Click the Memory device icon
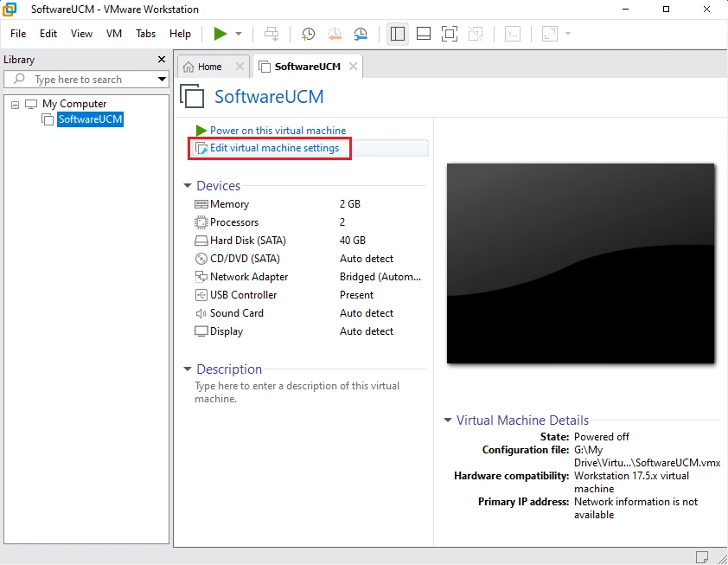 201,204
